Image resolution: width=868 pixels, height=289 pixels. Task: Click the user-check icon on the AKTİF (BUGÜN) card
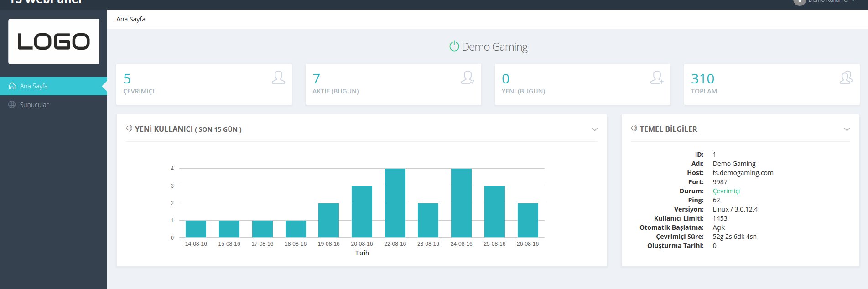point(468,77)
